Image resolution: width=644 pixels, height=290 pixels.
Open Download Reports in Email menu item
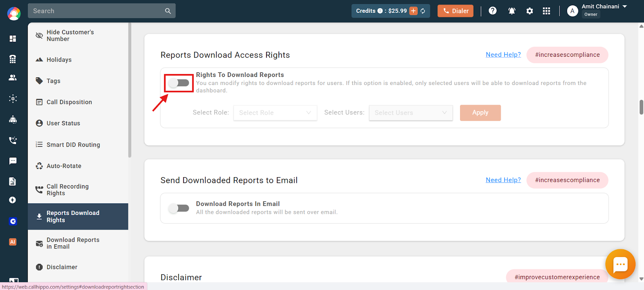click(78, 243)
